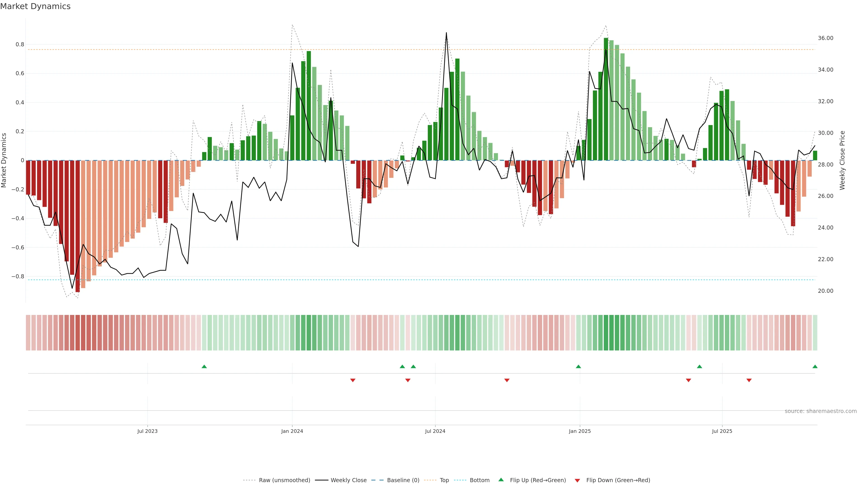Image resolution: width=868 pixels, height=488 pixels.
Task: Click the Jul 2023 axis label
Action: (x=147, y=431)
